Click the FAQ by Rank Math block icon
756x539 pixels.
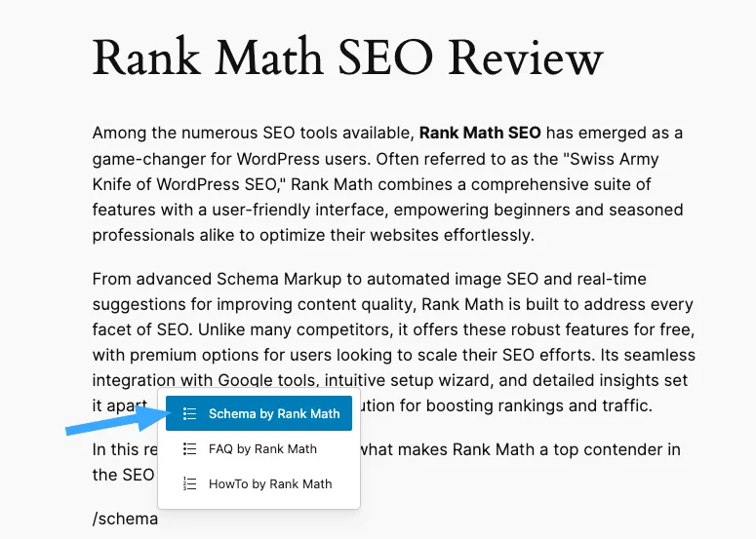pos(189,449)
